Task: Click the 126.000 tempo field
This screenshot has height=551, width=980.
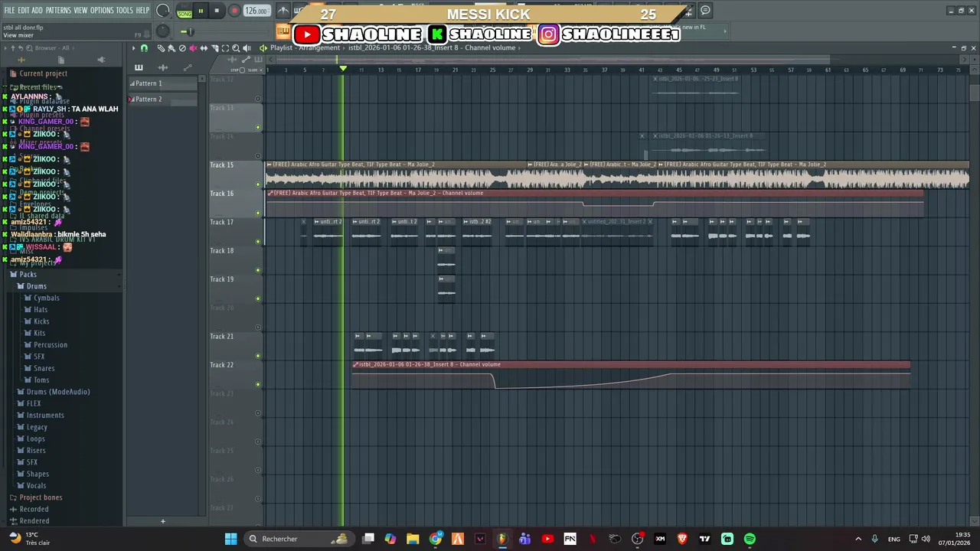Action: pos(256,11)
